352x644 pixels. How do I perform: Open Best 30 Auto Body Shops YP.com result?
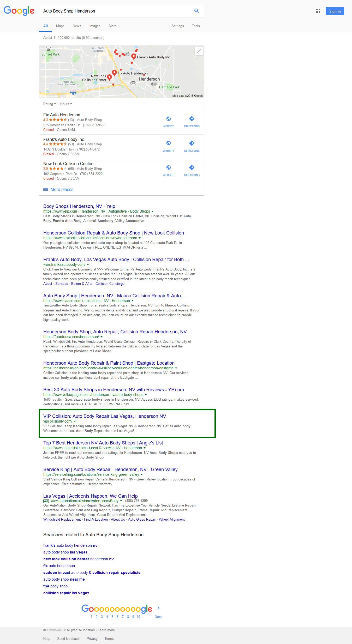pyautogui.click(x=114, y=390)
